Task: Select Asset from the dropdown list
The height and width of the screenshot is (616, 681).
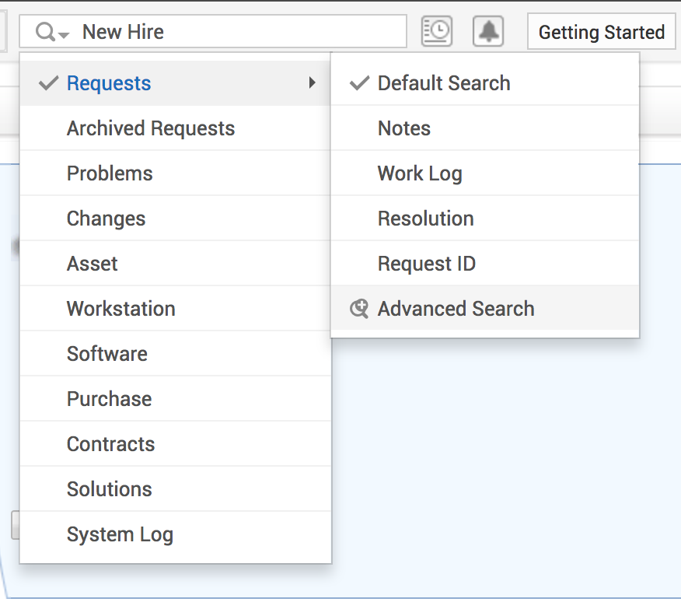Action: click(92, 264)
